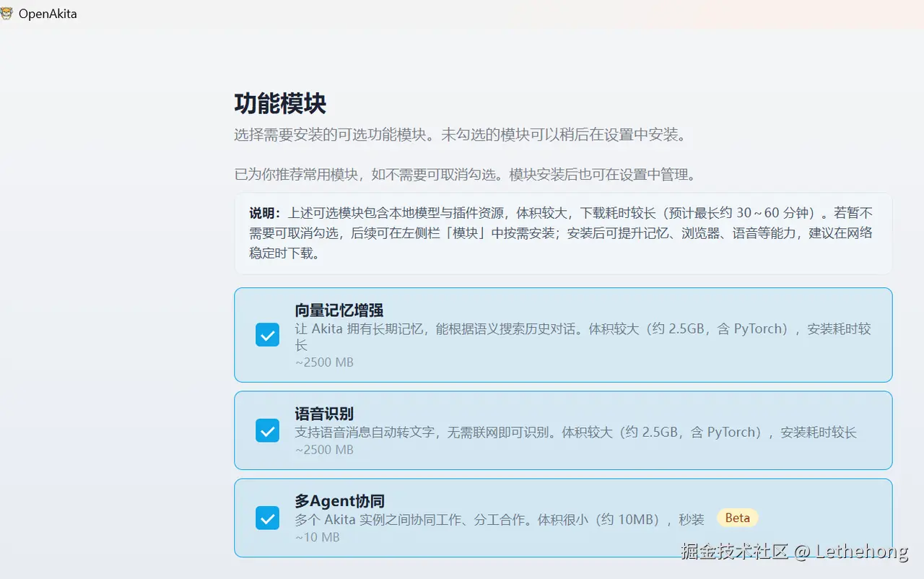This screenshot has height=579, width=924.
Task: Click the ~2500 MB label under 向量记忆增强
Action: tap(324, 362)
